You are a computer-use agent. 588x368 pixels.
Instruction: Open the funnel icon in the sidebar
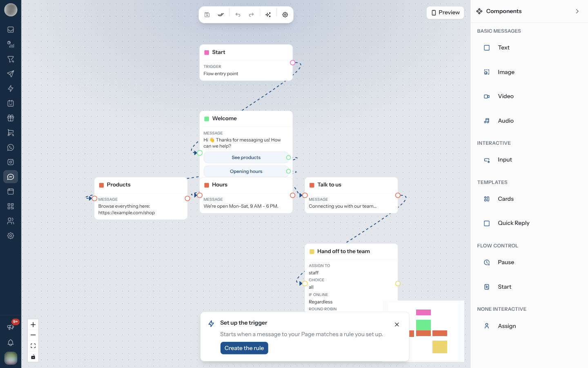click(11, 59)
